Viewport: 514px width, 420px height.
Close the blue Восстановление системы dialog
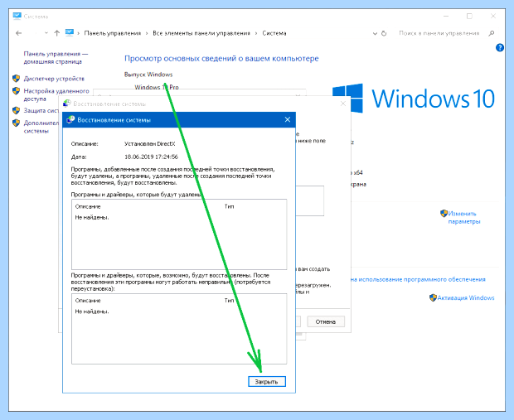[288, 119]
